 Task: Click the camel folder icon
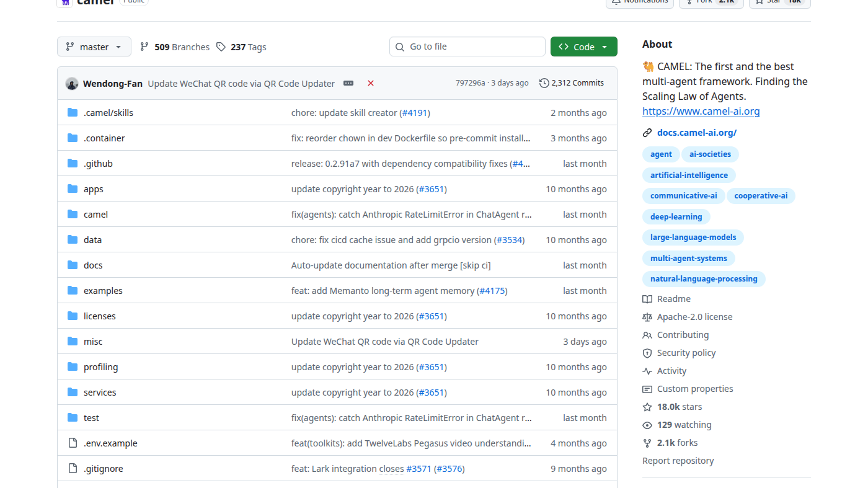[73, 215]
